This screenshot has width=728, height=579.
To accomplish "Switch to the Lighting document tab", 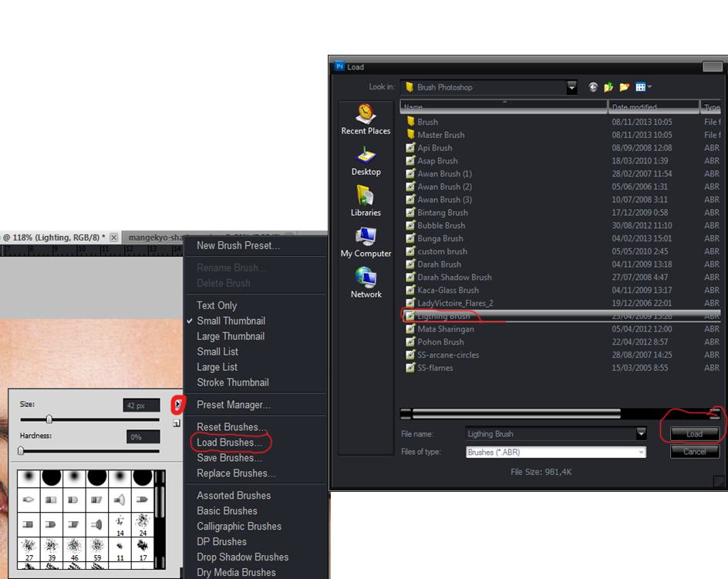I will click(55, 237).
